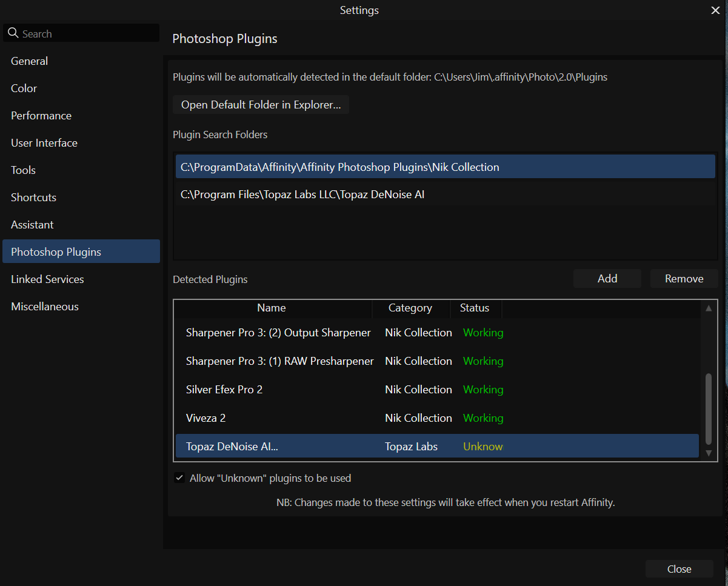Show the Shortcuts settings

coord(81,198)
